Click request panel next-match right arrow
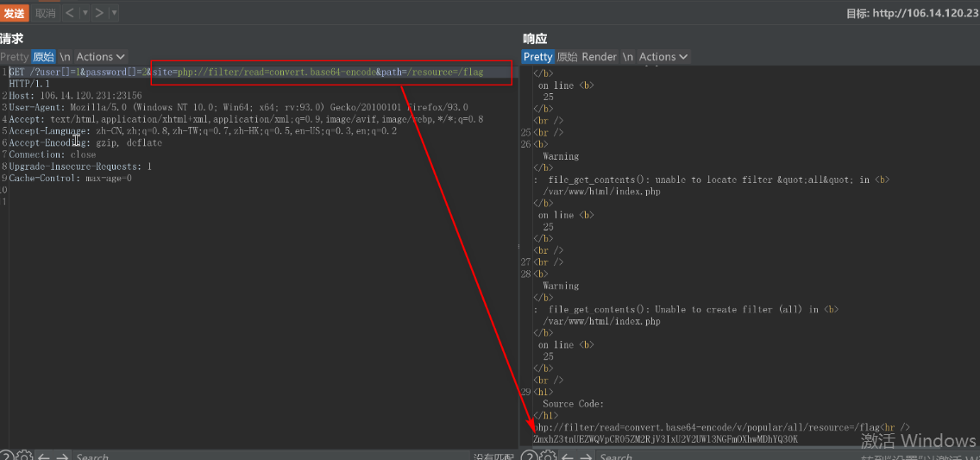Viewport: 980px width, 460px height. pos(62,457)
